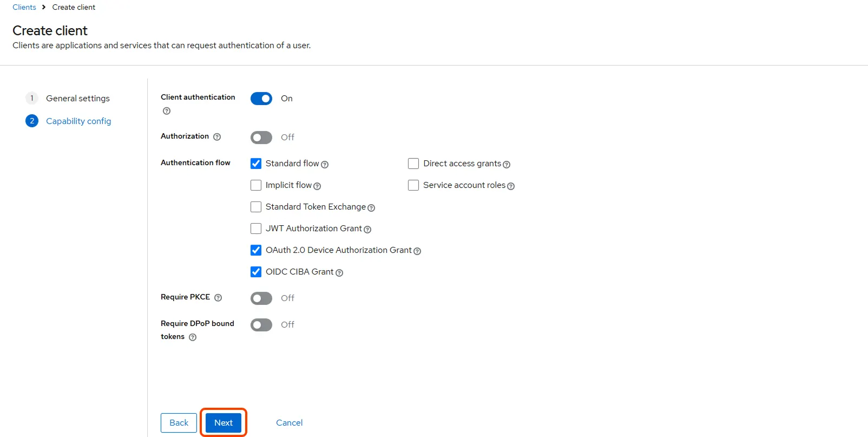Enable the Require PKCE switch

261,298
